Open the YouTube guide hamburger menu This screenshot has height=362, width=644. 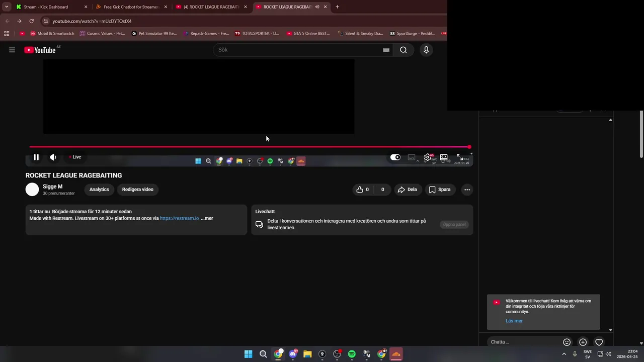pyautogui.click(x=12, y=50)
